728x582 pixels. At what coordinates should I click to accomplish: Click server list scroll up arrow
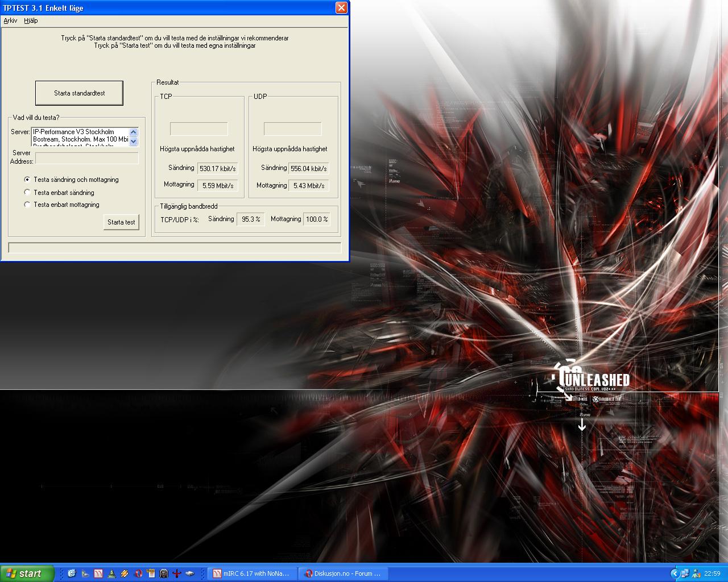134,132
